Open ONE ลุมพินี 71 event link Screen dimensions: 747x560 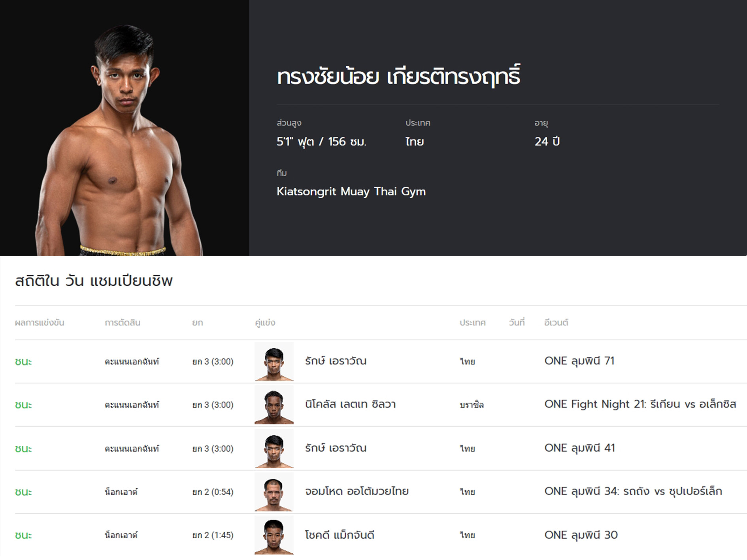pos(579,361)
